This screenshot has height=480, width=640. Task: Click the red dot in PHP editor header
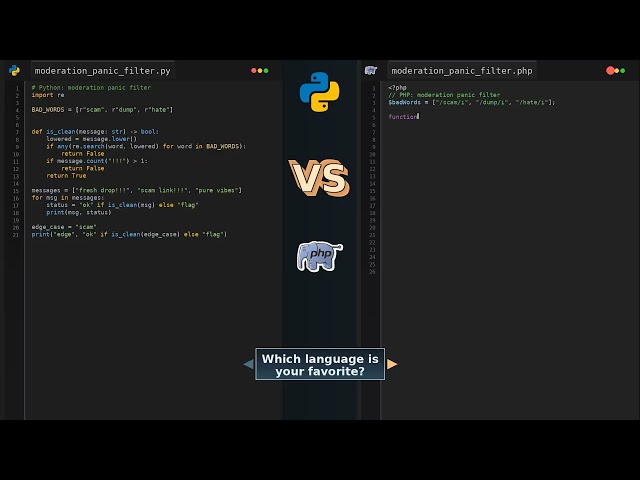click(x=610, y=71)
